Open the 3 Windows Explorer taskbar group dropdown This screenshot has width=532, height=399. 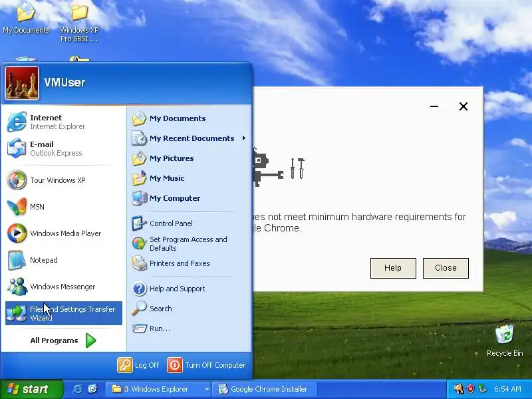pos(207,389)
